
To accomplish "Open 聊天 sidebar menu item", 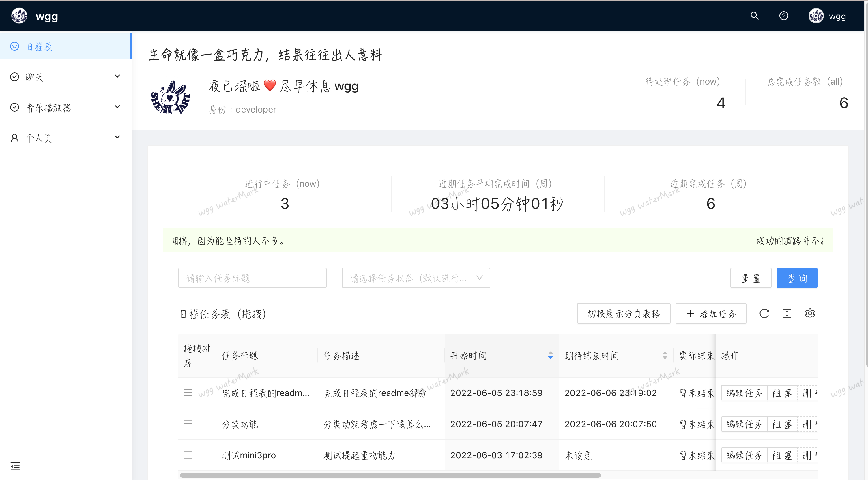I will tap(66, 77).
